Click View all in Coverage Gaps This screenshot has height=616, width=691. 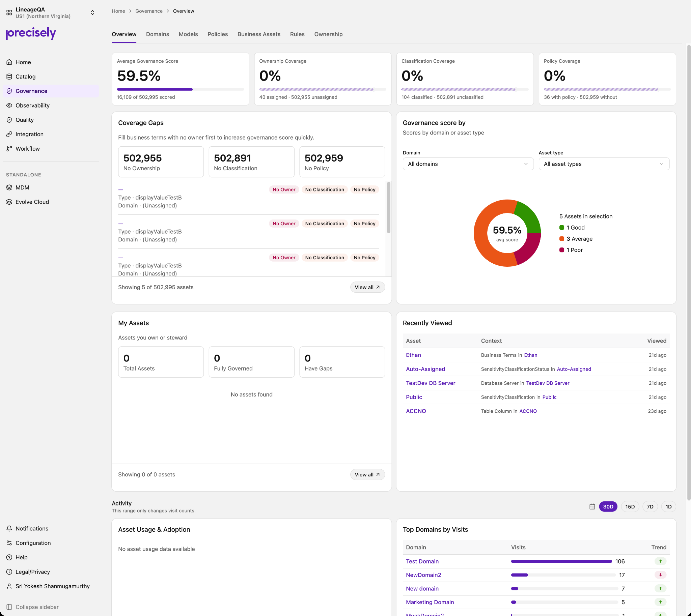pyautogui.click(x=367, y=287)
